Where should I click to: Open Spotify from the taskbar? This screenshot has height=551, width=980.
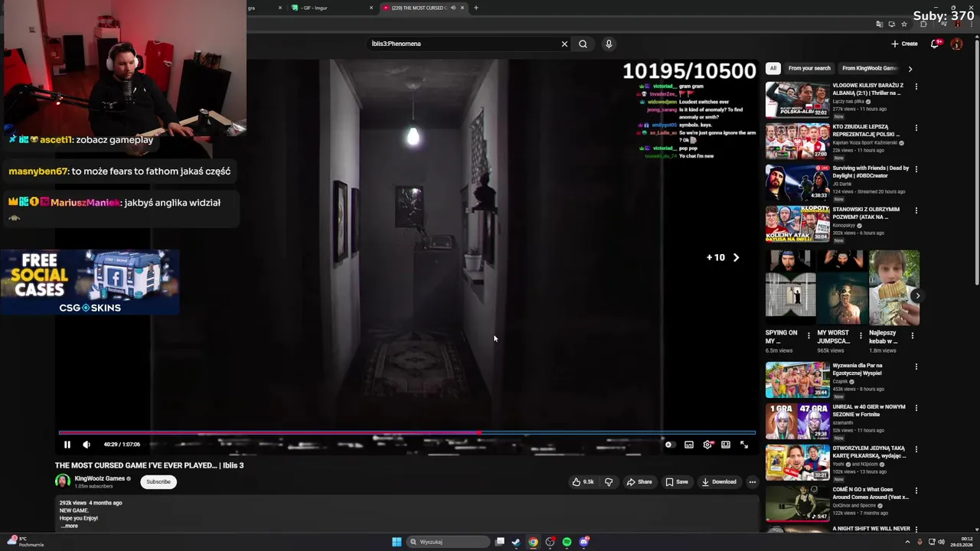point(567,542)
